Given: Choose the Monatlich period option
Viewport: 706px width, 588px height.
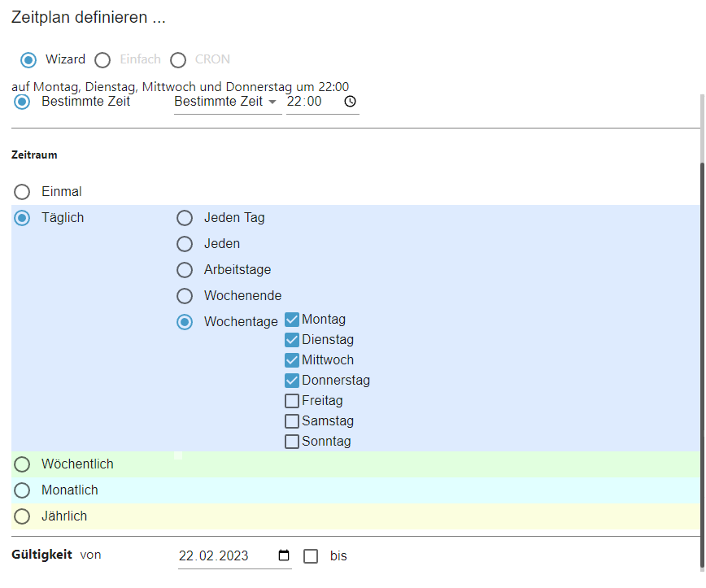Looking at the screenshot, I should pyautogui.click(x=22, y=490).
